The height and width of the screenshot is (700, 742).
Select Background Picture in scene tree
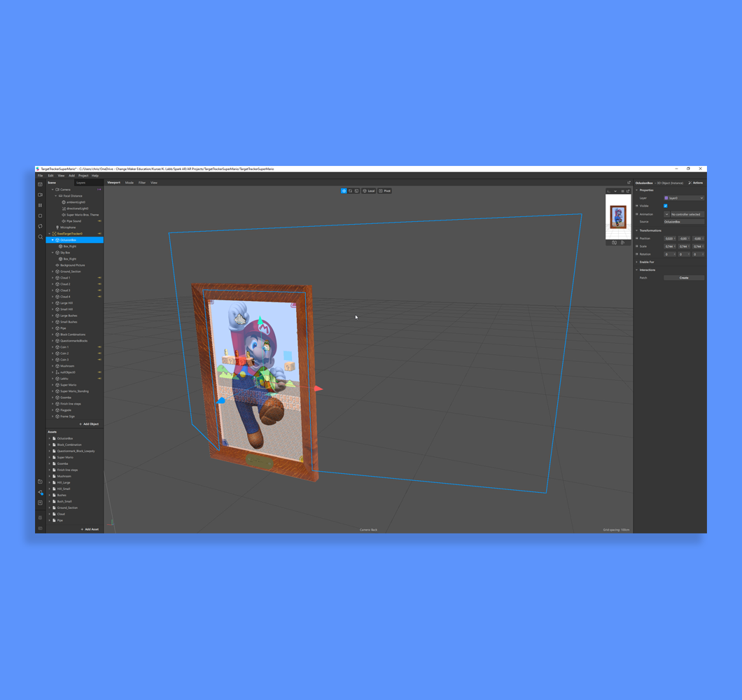pos(72,265)
